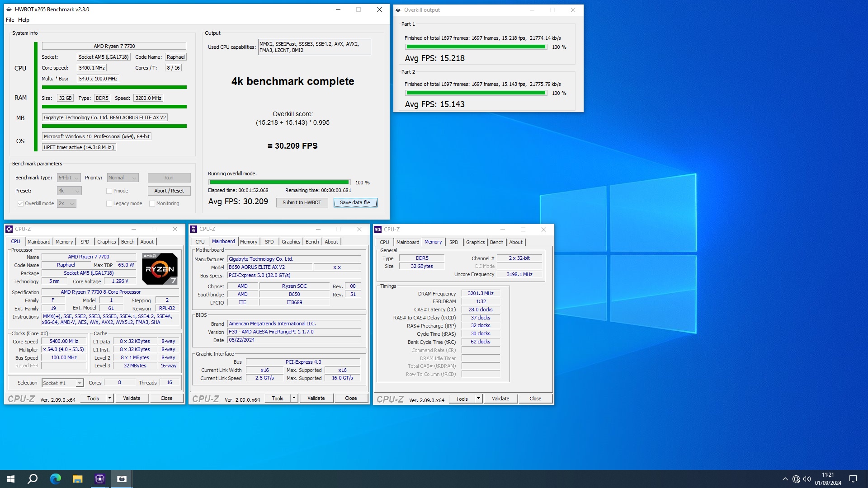Switch to HWBOT x265 in the taskbar
Image resolution: width=868 pixels, height=488 pixels.
tap(122, 479)
